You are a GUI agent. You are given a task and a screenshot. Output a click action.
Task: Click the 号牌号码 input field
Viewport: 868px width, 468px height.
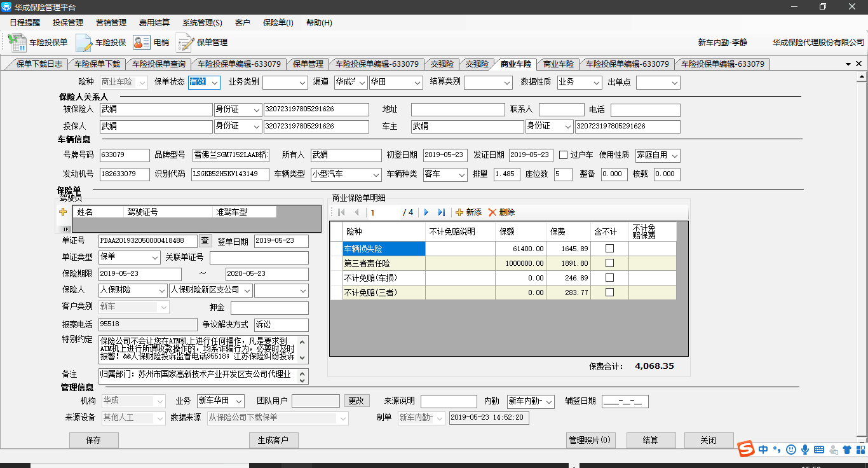coord(125,155)
